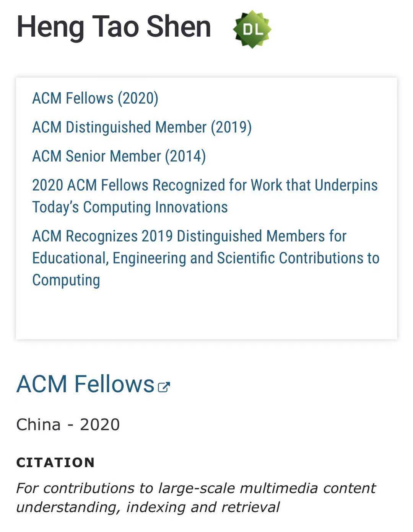This screenshot has width=413, height=532.
Task: Click 'Educational, Engineering and Scientific Contributions to' line
Action: tap(206, 258)
